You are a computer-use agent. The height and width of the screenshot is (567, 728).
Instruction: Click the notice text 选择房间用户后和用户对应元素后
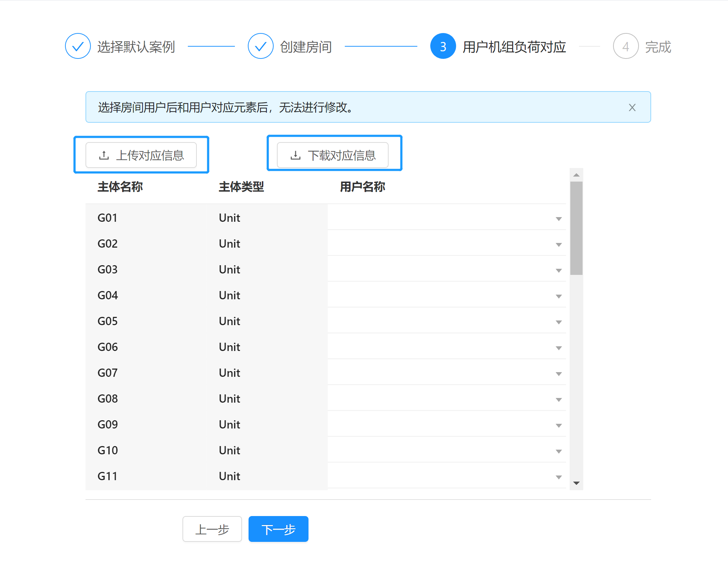[183, 107]
